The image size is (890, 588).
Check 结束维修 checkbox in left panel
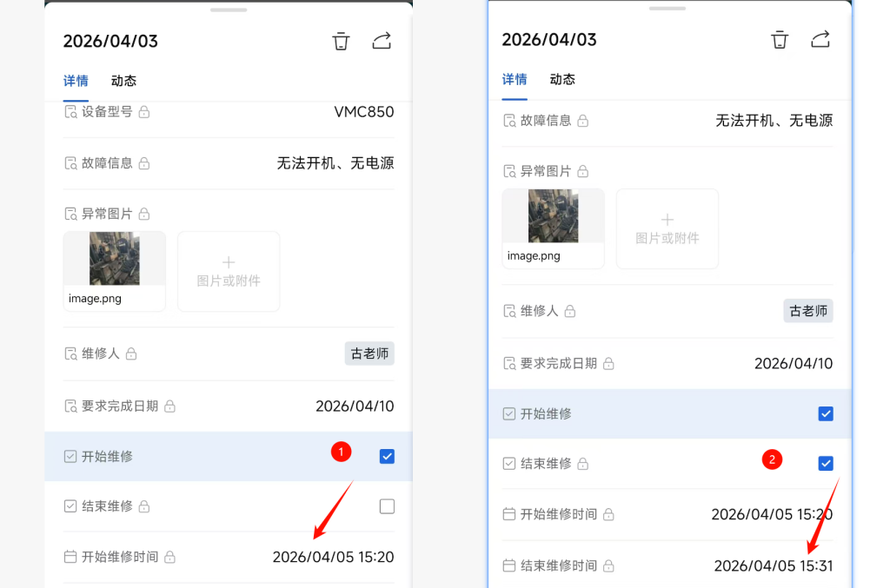(x=387, y=506)
